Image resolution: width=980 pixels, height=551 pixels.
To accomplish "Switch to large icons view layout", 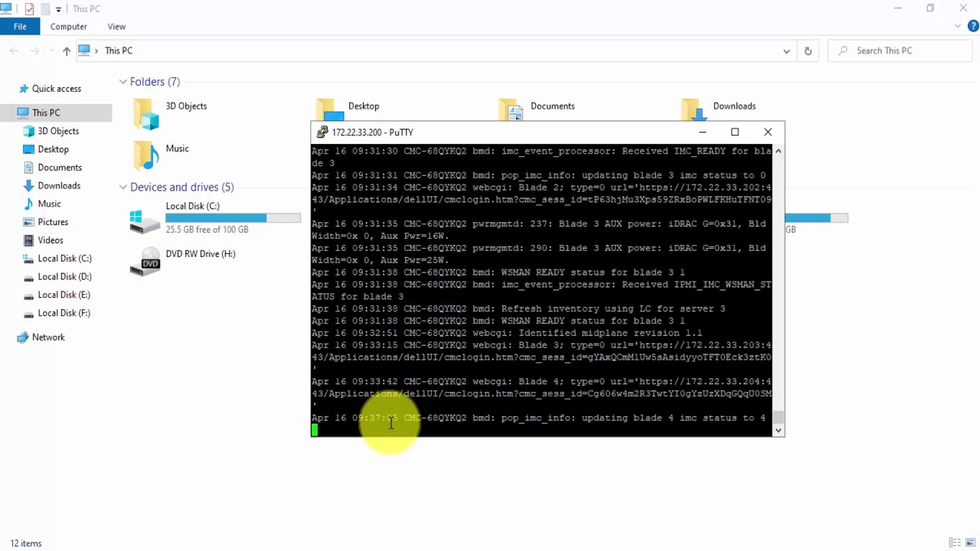I will pos(971,543).
